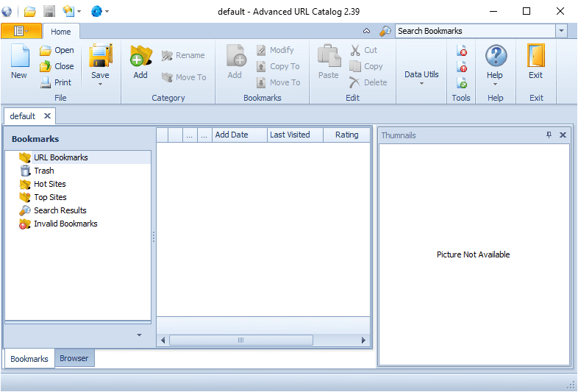The width and height of the screenshot is (578, 392).
Task: Click the Rename category button
Action: click(x=183, y=55)
